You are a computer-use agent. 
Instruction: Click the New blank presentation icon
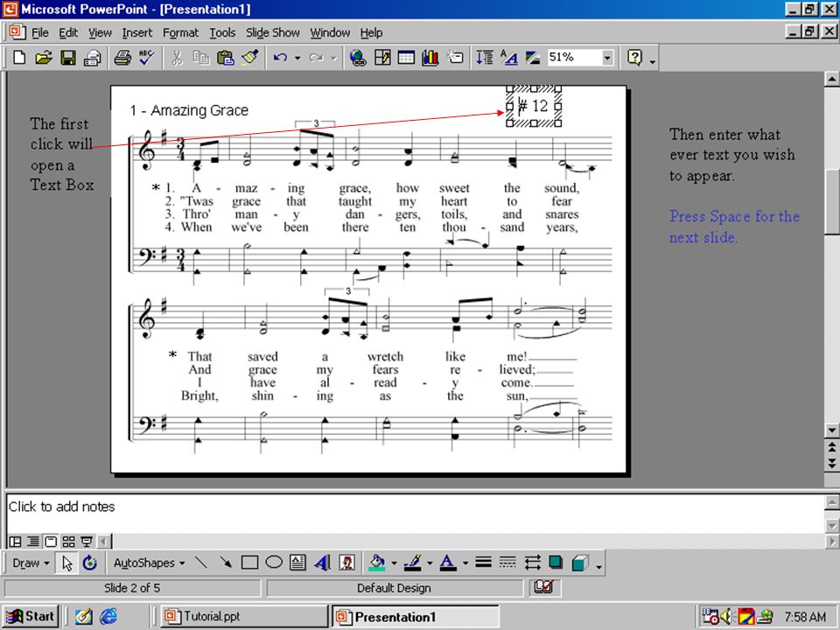(x=19, y=58)
